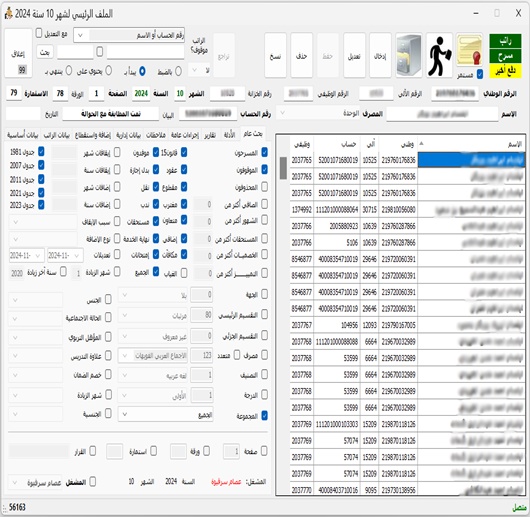
Task: Click the تعديل toolbar button
Action: click(354, 55)
